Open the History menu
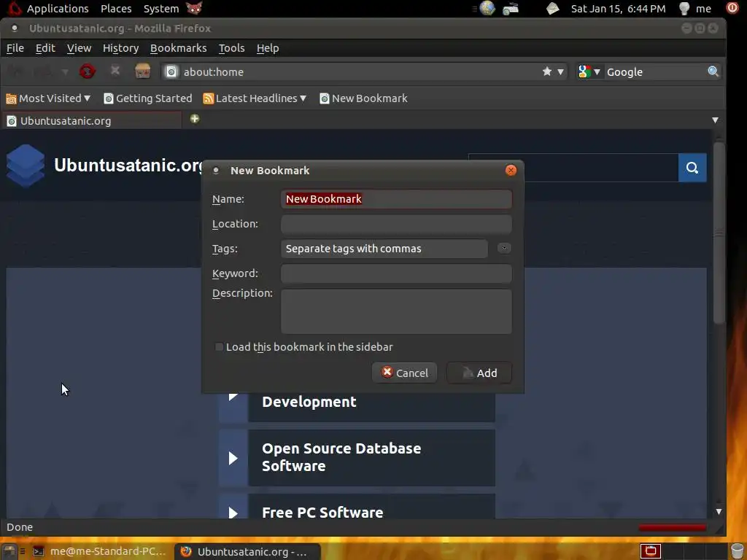Image resolution: width=747 pixels, height=560 pixels. [120, 48]
